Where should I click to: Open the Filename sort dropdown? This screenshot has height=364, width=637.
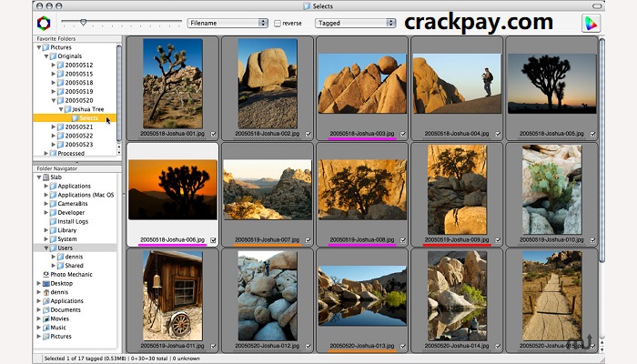(x=227, y=23)
